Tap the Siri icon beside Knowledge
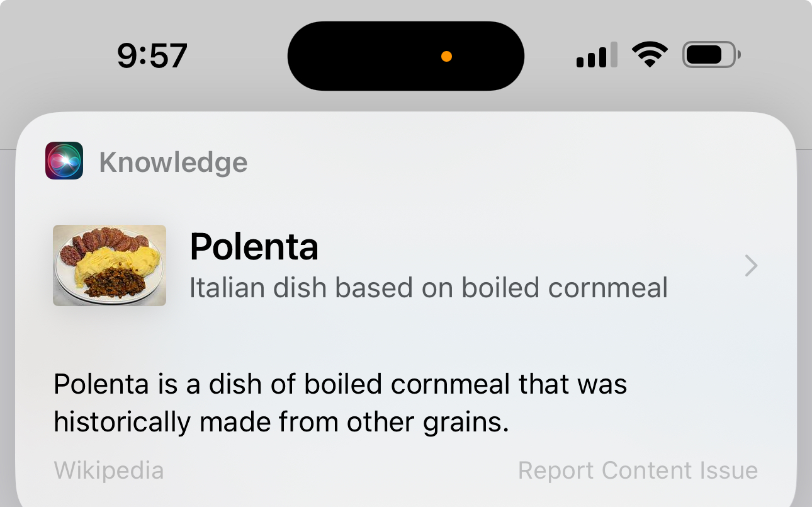The height and width of the screenshot is (507, 812). click(64, 161)
